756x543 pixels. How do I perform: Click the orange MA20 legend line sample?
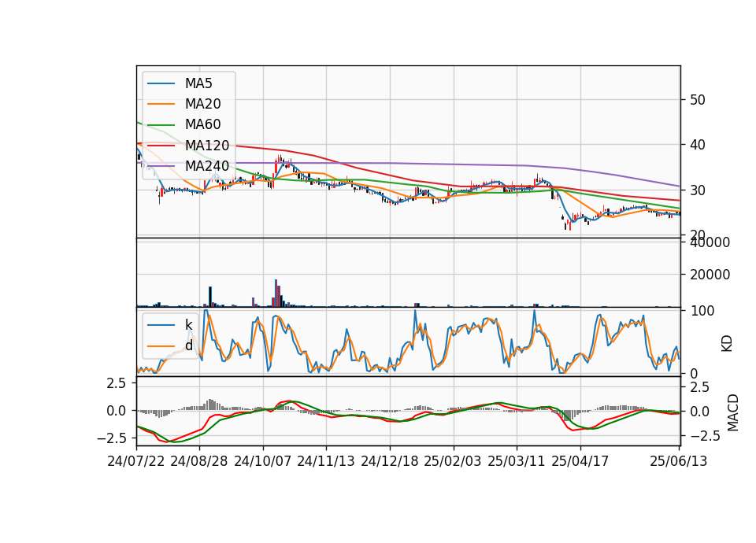pos(161,104)
